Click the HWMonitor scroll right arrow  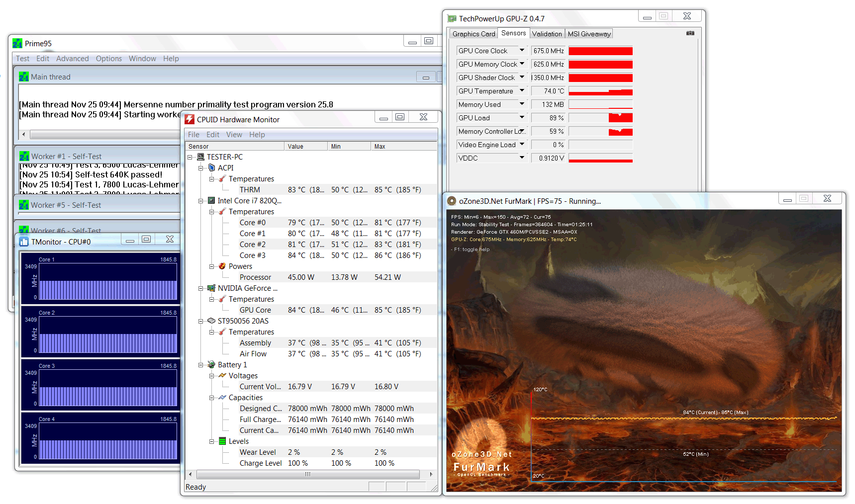tap(431, 474)
